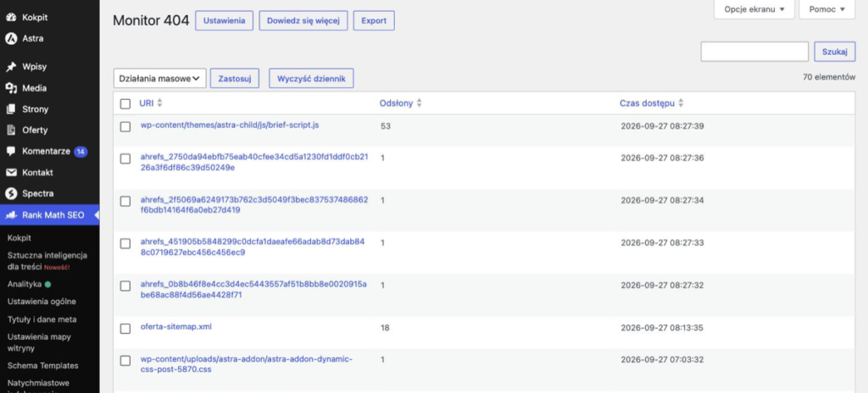868x393 pixels.
Task: Open the Media library icon
Action: (x=11, y=88)
